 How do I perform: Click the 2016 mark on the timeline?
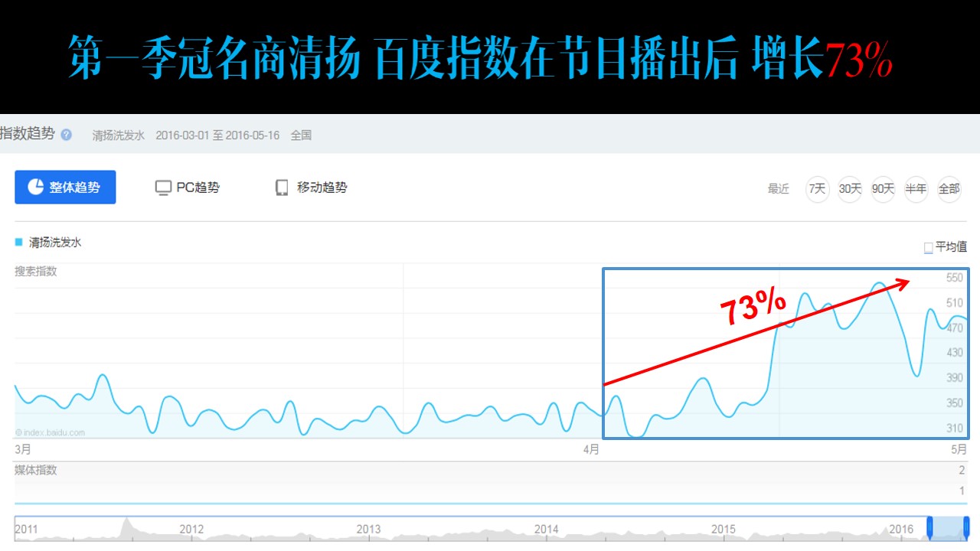click(901, 530)
